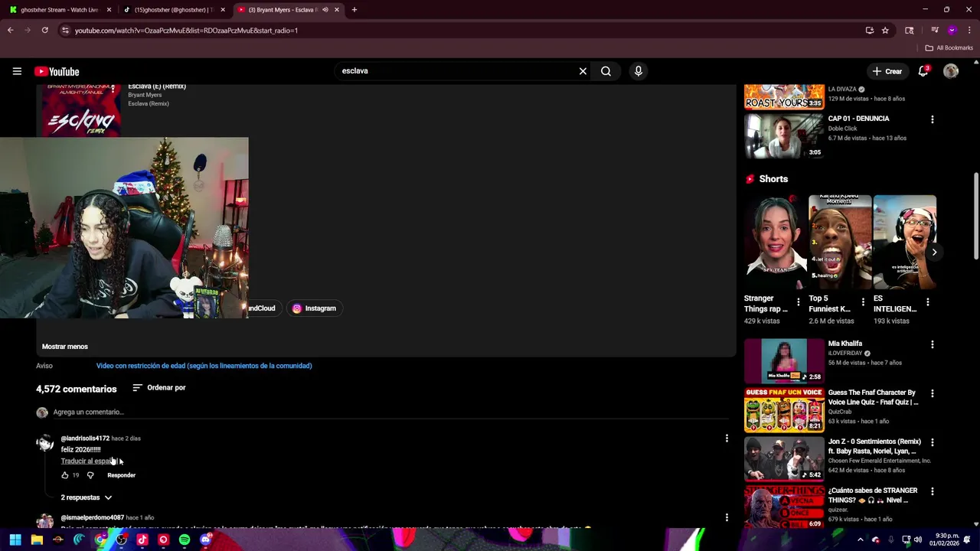Open more options for Guess The Fnaf Character video

pos(932,393)
